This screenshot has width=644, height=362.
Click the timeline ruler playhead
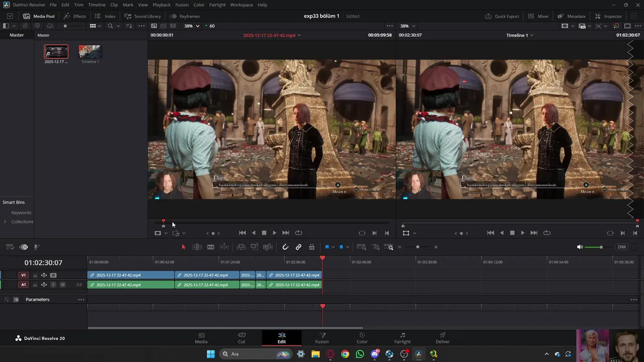pos(323,258)
